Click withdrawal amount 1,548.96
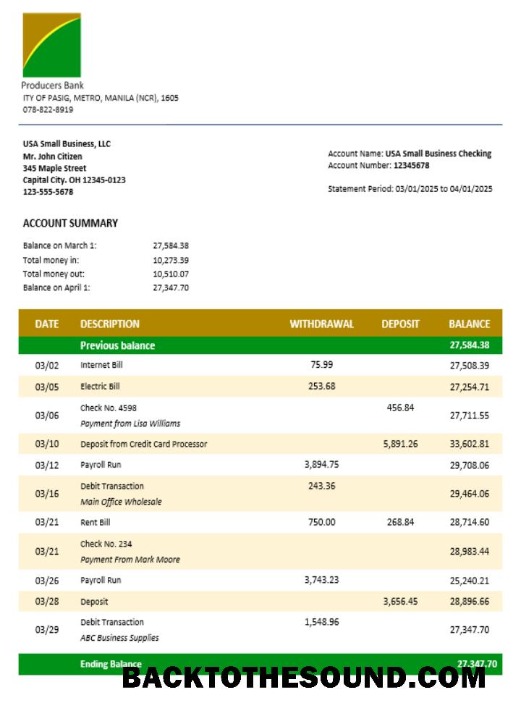The height and width of the screenshot is (724, 521). pyautogui.click(x=321, y=622)
